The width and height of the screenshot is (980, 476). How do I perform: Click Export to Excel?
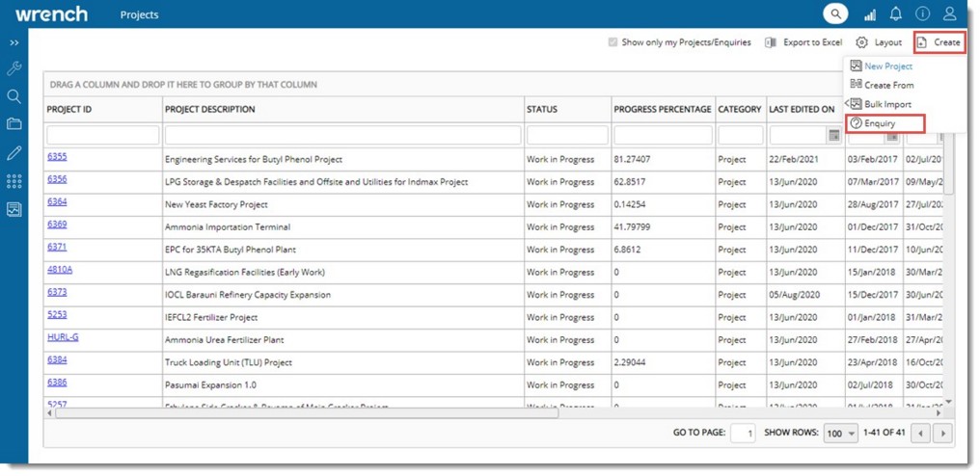tap(803, 42)
